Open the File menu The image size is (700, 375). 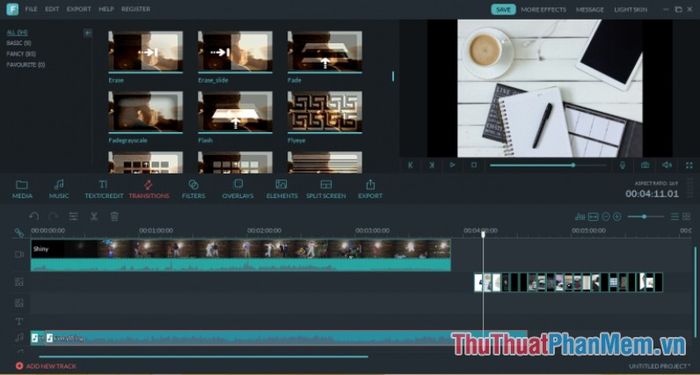click(31, 9)
